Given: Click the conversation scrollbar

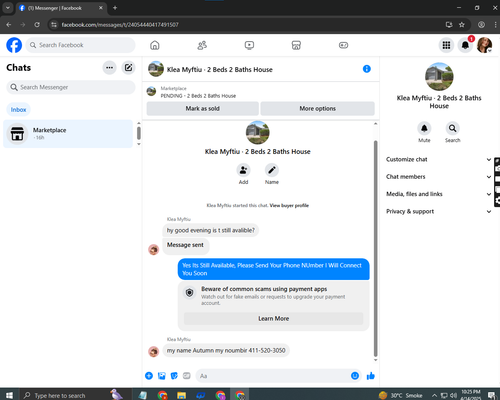Looking at the screenshot, I should click(376, 248).
